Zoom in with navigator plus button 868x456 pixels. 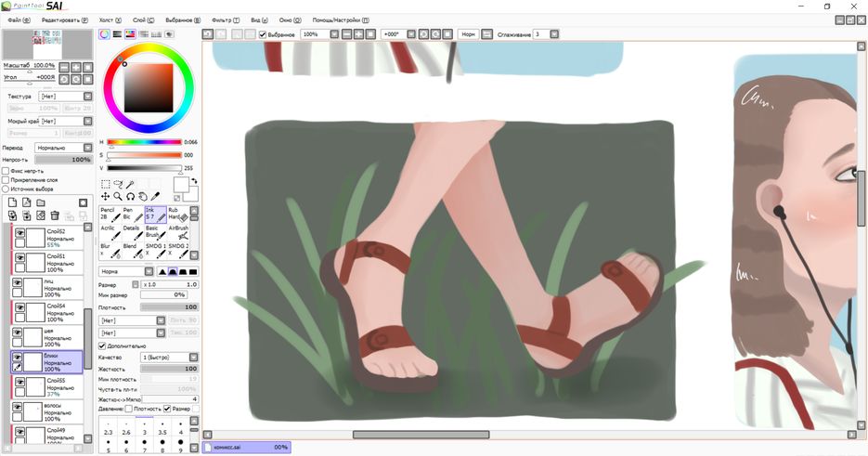pos(76,67)
